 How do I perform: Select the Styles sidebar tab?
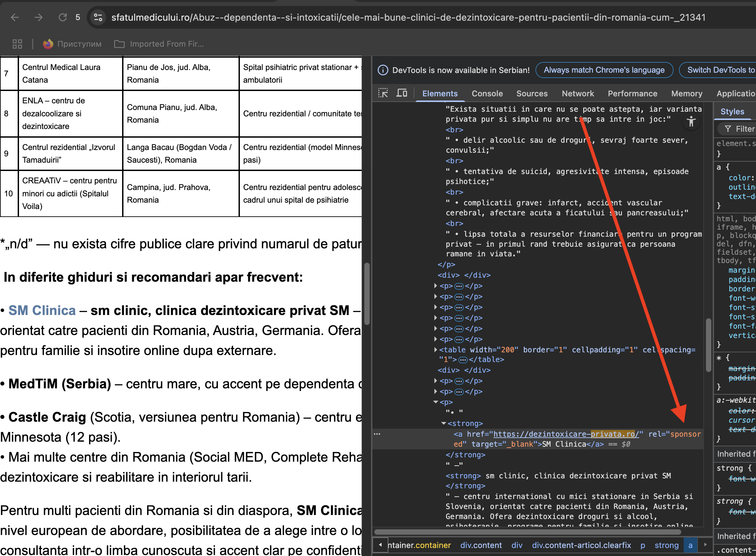732,112
